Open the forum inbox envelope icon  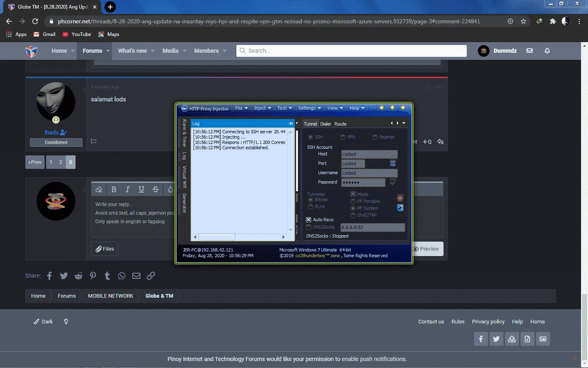point(530,51)
